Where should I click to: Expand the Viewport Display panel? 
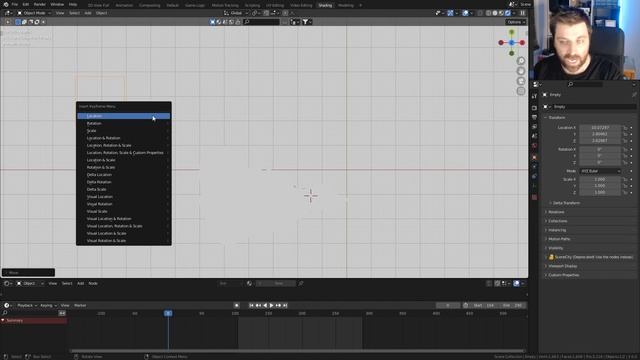click(562, 266)
